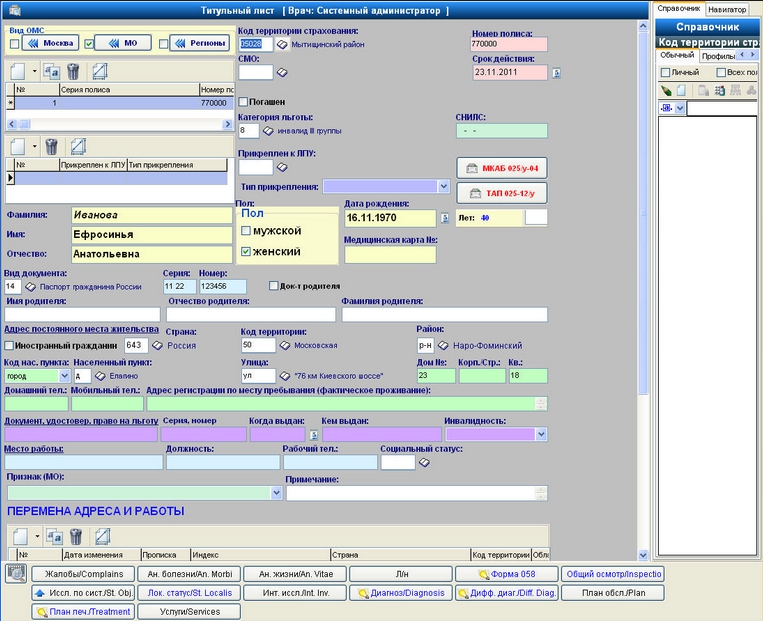
Task: Click the lookup icon for Категория льготы
Action: (x=268, y=131)
